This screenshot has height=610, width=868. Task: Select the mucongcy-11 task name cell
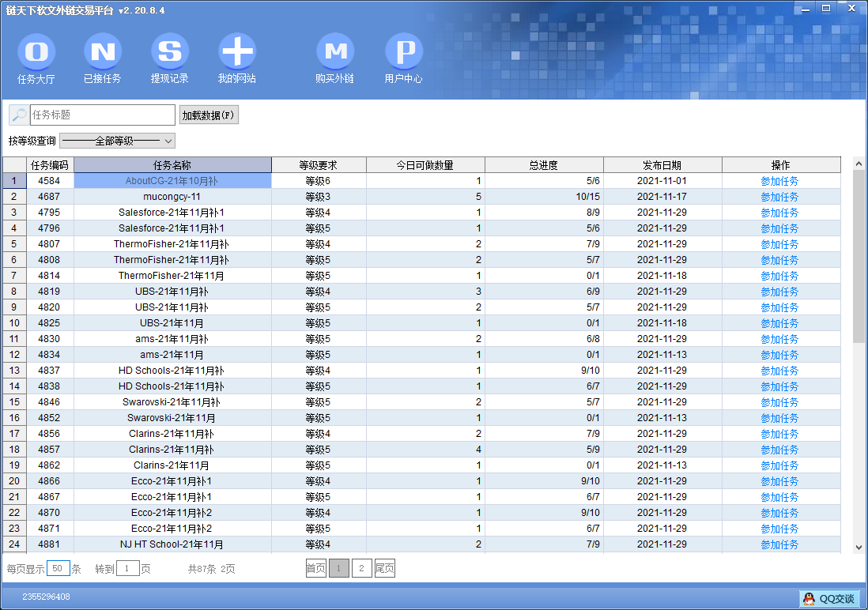(x=172, y=197)
